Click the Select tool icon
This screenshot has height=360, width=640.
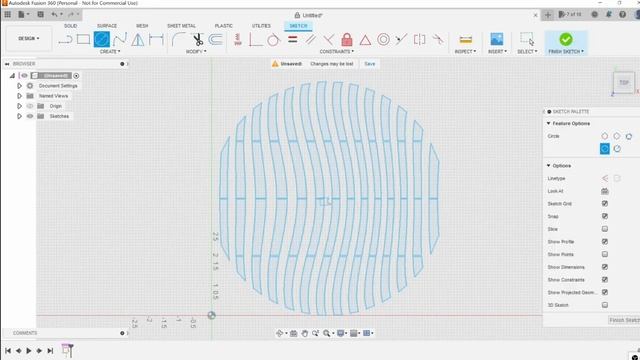coord(527,39)
